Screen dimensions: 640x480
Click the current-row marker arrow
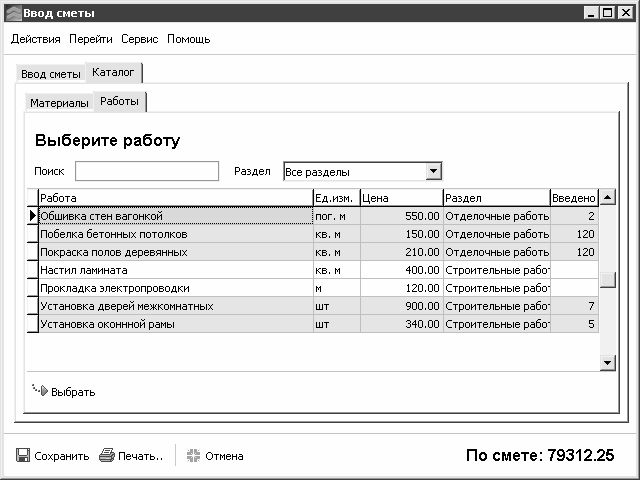click(33, 216)
